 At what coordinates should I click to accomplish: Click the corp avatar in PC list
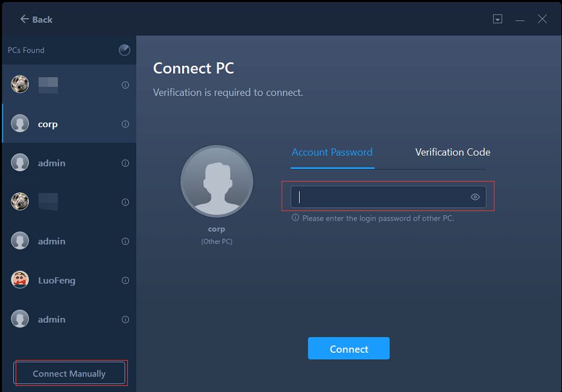20,124
